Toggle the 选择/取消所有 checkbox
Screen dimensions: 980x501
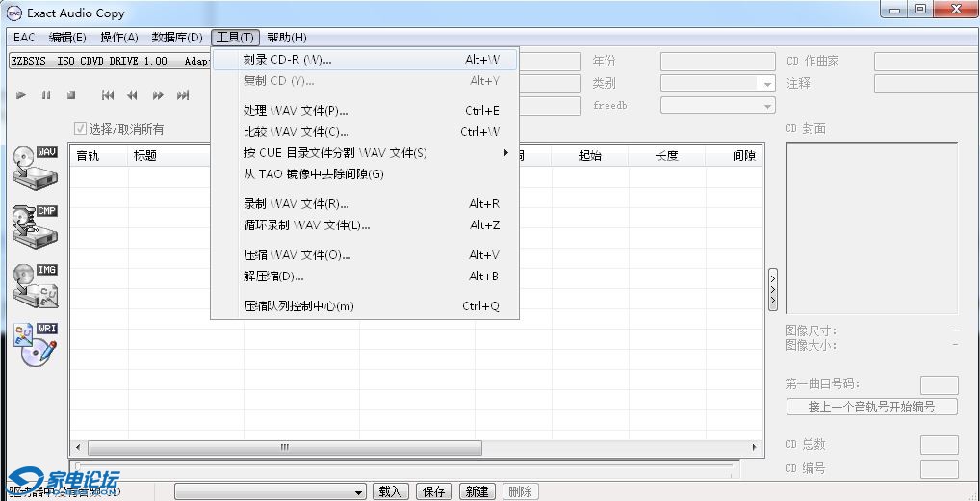pyautogui.click(x=81, y=129)
